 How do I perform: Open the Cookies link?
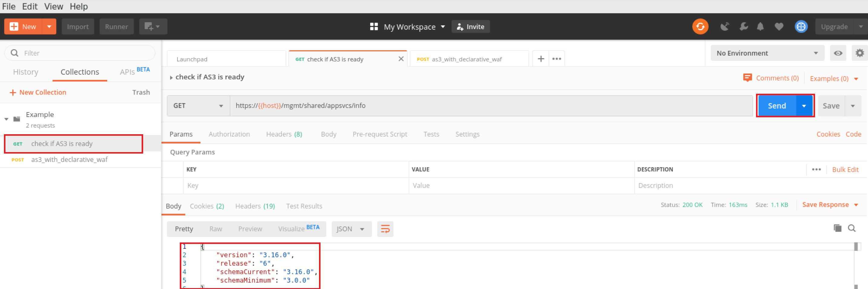(x=828, y=134)
